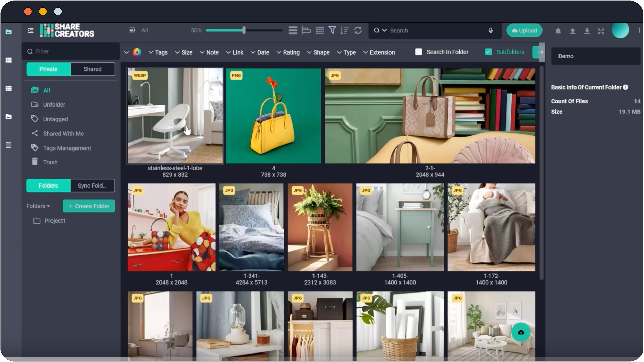644x362 pixels.
Task: Click floating cloud upload button
Action: 521,332
